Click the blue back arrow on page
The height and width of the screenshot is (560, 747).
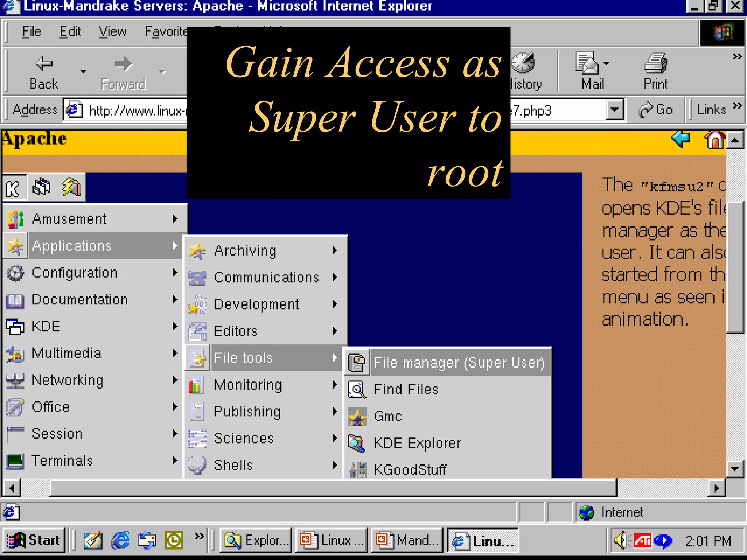(681, 139)
